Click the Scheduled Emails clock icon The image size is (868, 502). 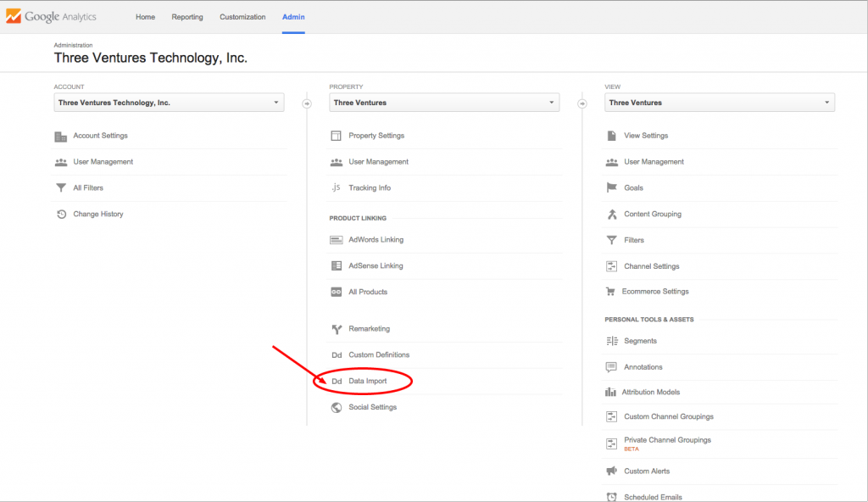612,497
